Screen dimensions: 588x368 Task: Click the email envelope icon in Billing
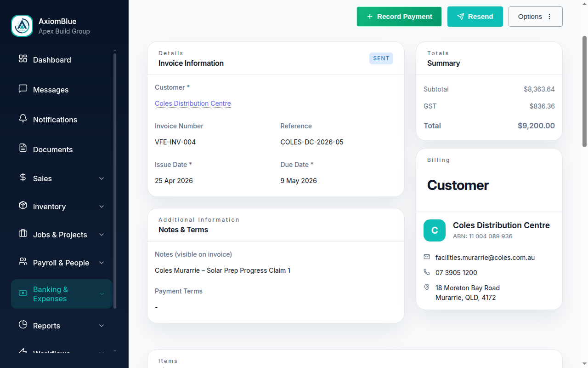click(427, 257)
